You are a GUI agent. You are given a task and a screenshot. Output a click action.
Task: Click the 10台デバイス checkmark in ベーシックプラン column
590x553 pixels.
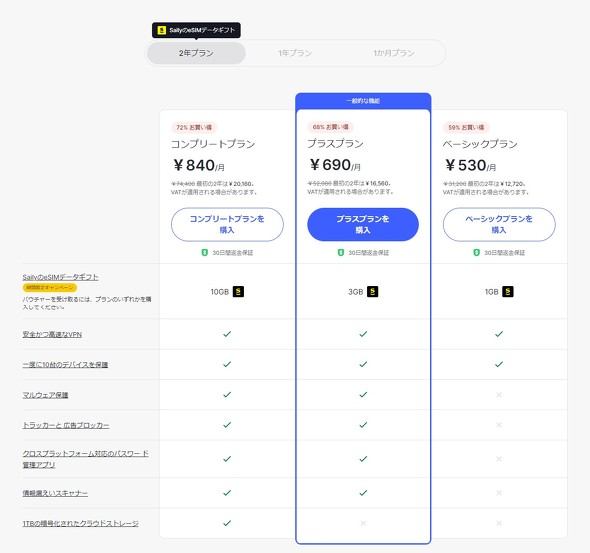[x=499, y=364]
